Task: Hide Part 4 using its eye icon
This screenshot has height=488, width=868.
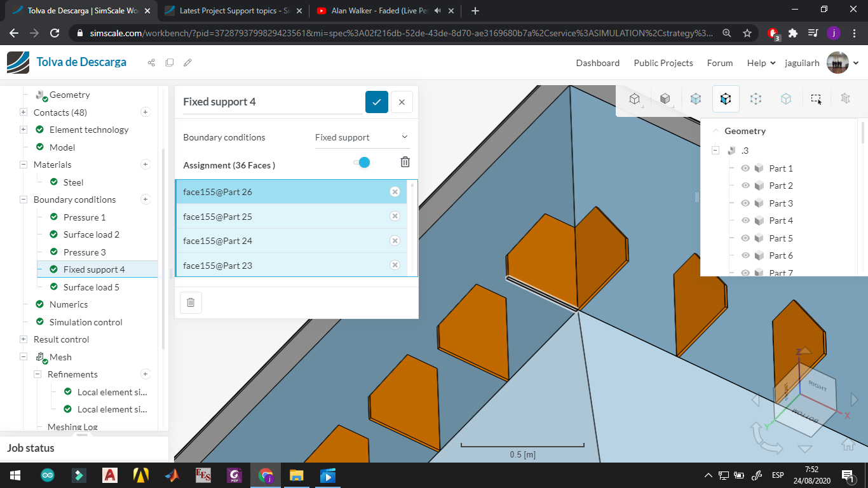Action: [745, 220]
